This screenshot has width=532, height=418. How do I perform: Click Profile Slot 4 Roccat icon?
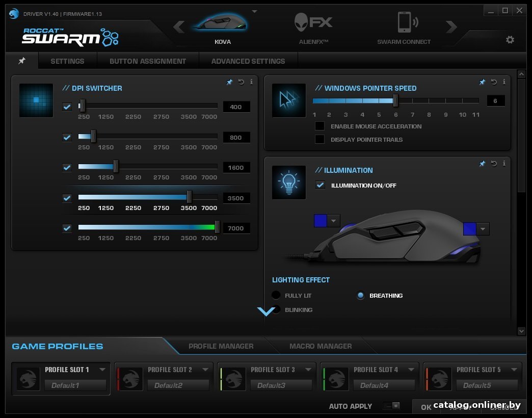tap(336, 379)
